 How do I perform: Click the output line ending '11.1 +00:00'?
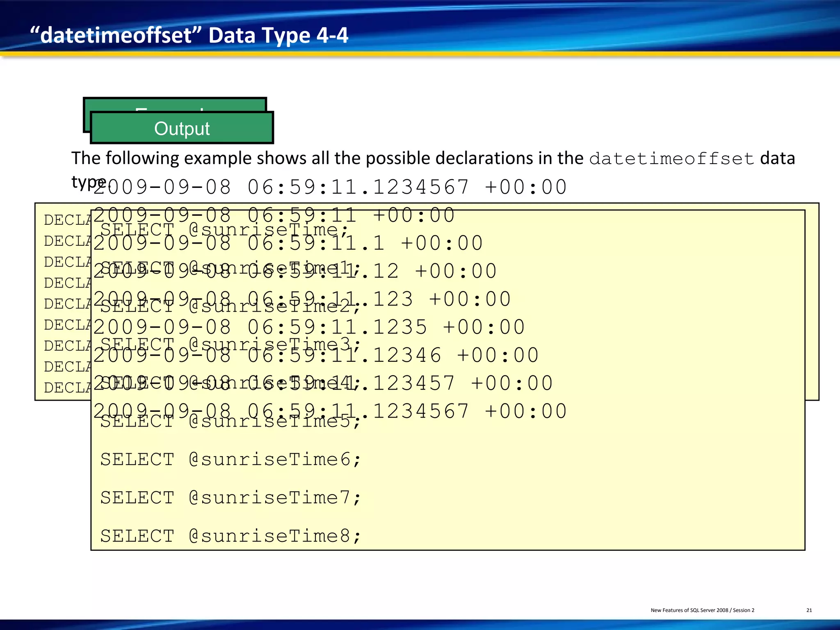[288, 243]
